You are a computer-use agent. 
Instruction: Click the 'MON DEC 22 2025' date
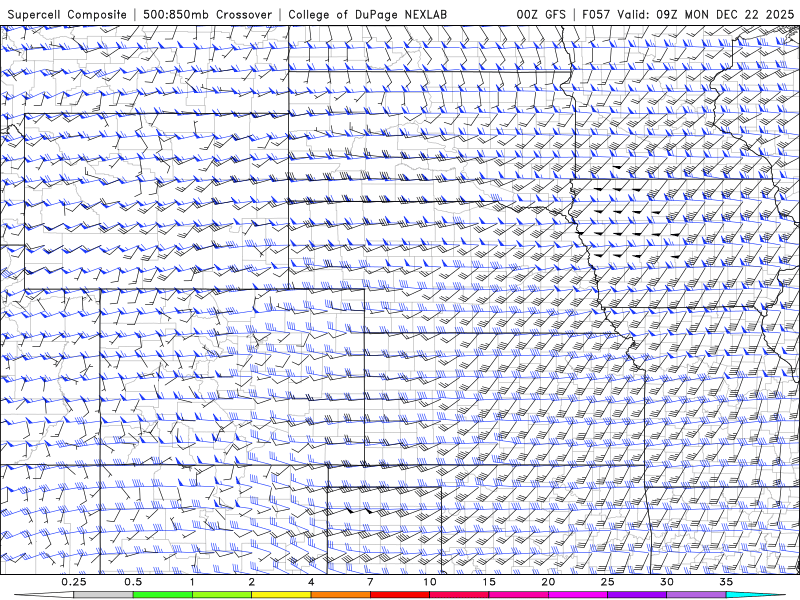coord(739,14)
